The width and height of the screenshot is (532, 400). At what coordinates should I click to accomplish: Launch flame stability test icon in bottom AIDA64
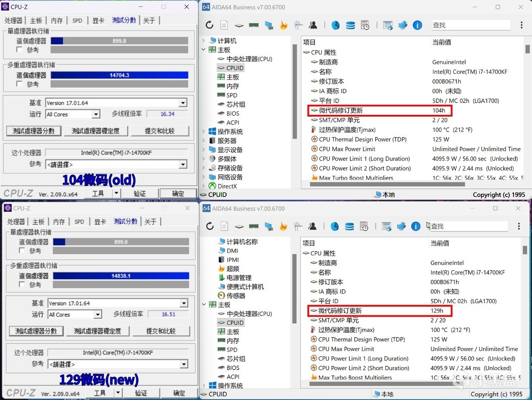[283, 226]
